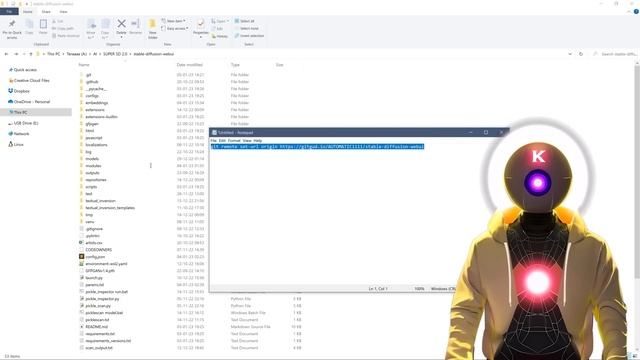Click the Properties icon in the ribbon
Image resolution: width=640 pixels, height=360 pixels.
200,23
